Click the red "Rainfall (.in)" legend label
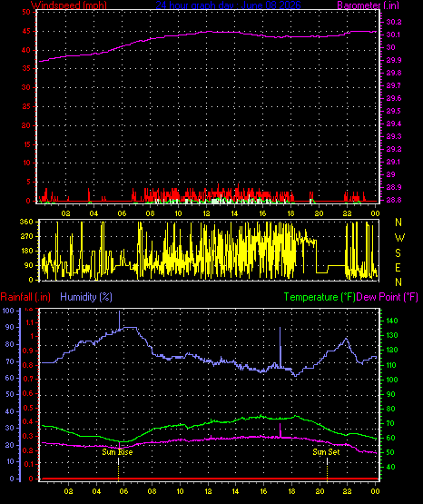The width and height of the screenshot is (423, 504). (x=25, y=297)
